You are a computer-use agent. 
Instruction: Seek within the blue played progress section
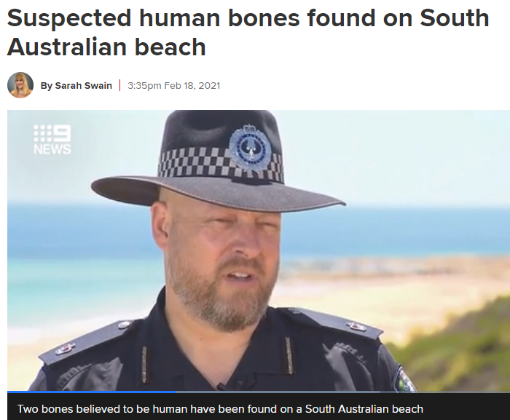coord(91,392)
